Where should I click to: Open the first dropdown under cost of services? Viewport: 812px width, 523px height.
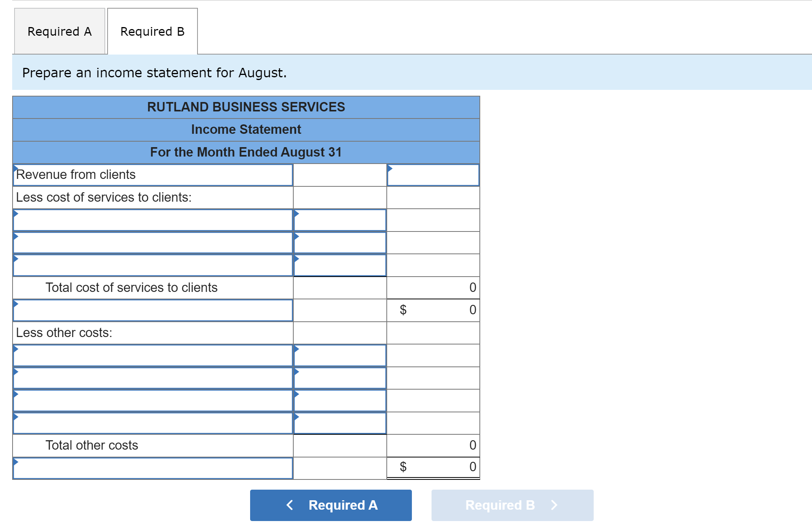point(153,220)
